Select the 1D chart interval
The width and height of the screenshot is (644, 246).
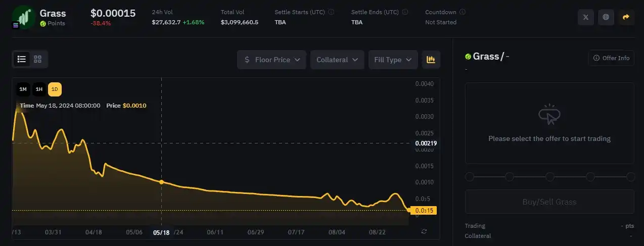pos(55,89)
